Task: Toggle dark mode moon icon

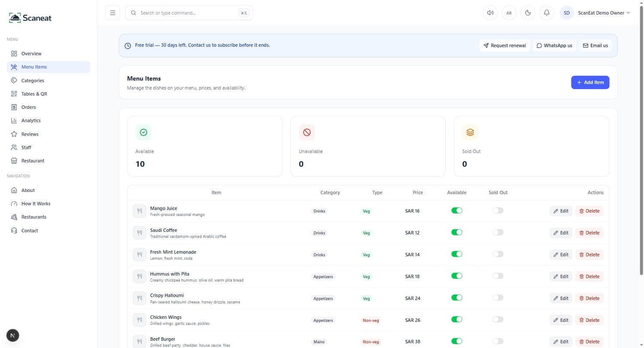Action: (528, 13)
